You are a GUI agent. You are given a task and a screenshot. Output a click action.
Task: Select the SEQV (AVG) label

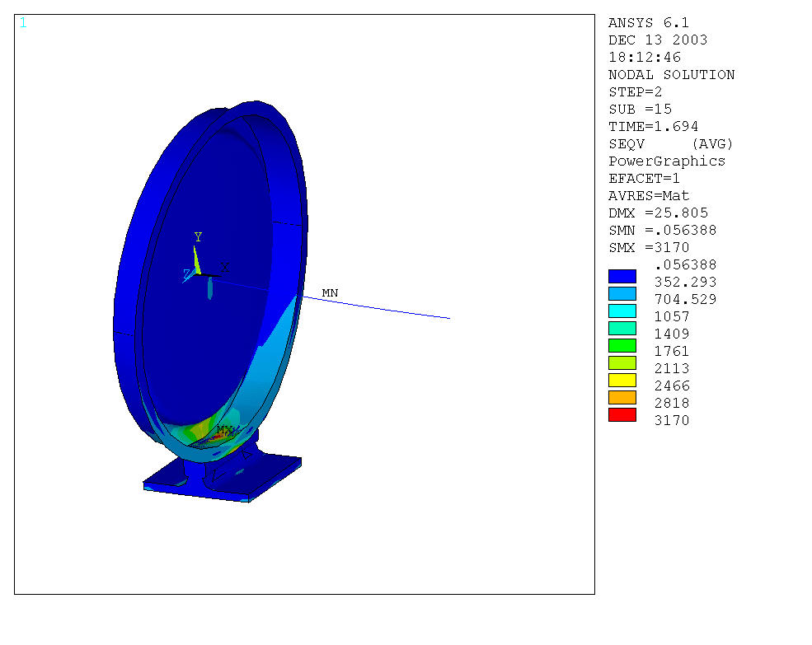pos(670,143)
